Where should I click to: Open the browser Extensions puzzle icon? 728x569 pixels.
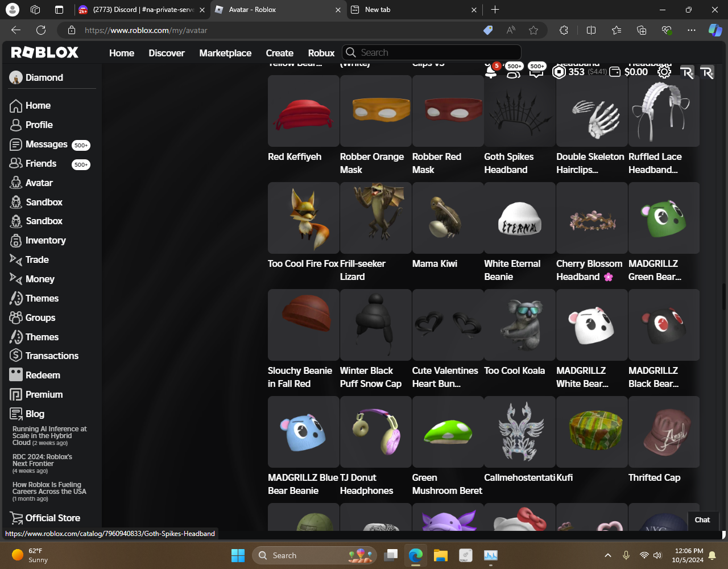coord(564,30)
